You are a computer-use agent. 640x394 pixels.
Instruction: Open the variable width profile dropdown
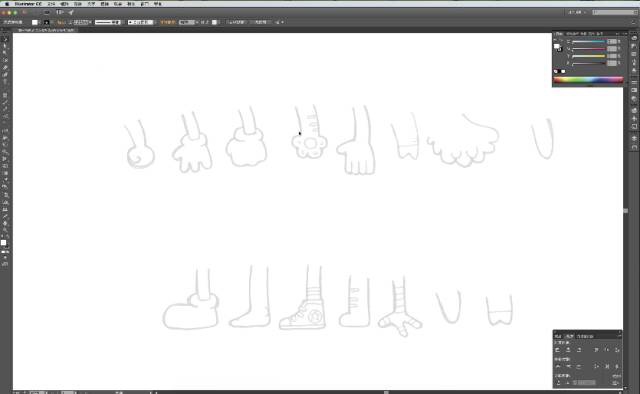[108, 22]
